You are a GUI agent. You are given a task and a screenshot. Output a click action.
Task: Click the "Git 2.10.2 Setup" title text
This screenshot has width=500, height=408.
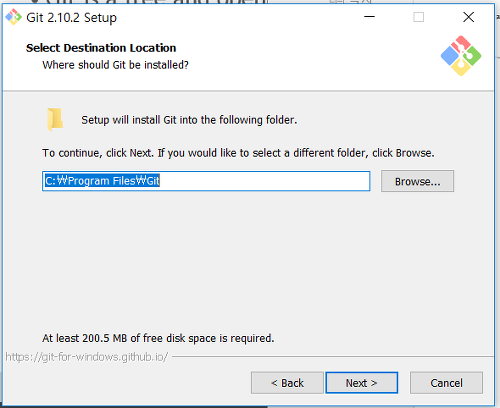point(71,17)
